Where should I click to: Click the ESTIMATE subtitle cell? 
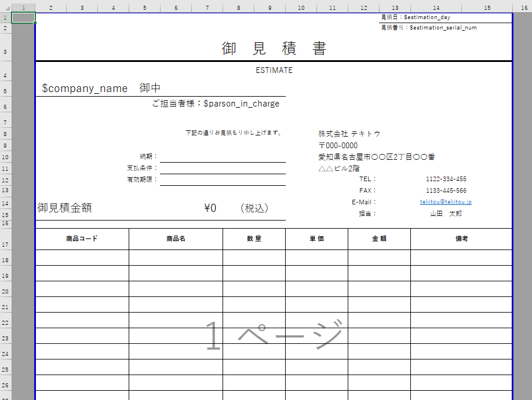point(274,71)
